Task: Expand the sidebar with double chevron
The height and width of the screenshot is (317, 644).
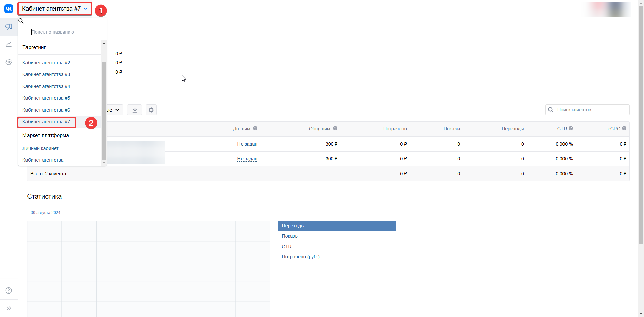Action: coord(9,308)
